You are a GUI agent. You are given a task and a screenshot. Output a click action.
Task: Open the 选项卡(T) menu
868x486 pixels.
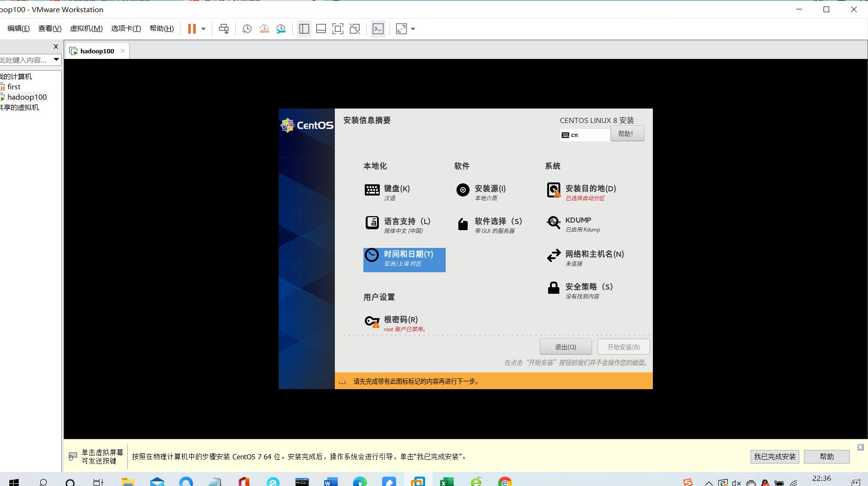click(x=126, y=29)
